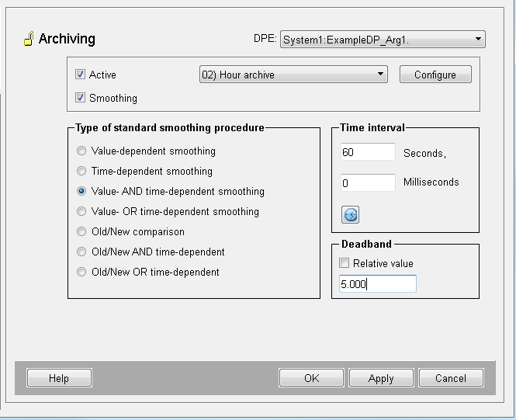The height and width of the screenshot is (420, 516).
Task: Choose Value- OR time-dependent smoothing
Action: (x=81, y=211)
